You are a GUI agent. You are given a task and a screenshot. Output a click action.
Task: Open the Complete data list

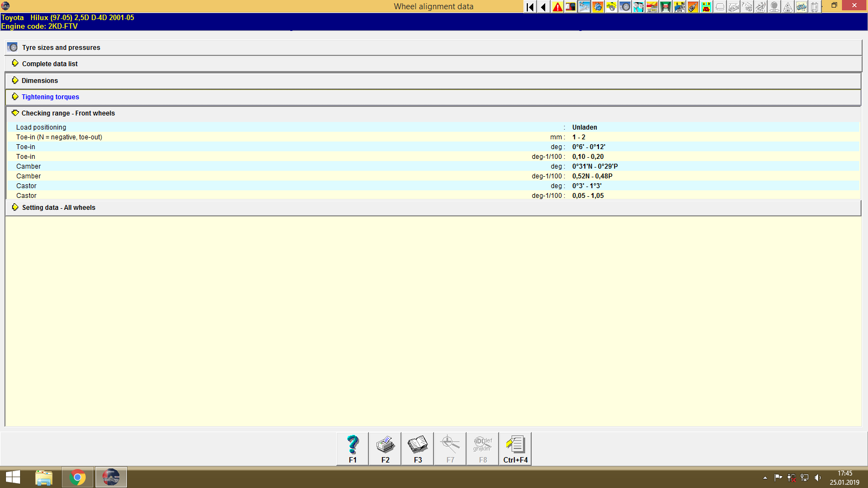coord(49,63)
